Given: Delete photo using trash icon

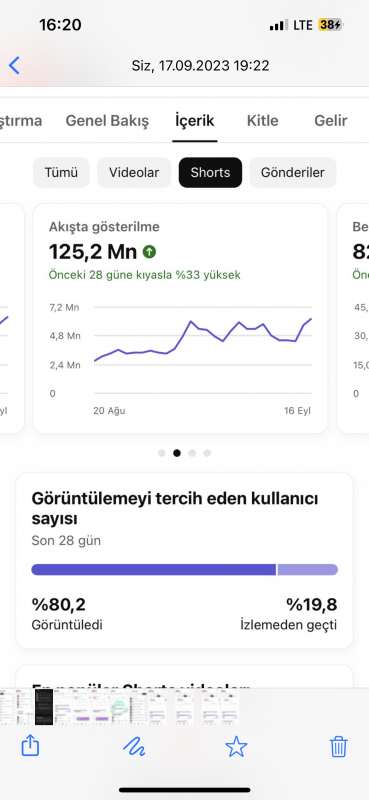Looking at the screenshot, I should click(x=339, y=747).
